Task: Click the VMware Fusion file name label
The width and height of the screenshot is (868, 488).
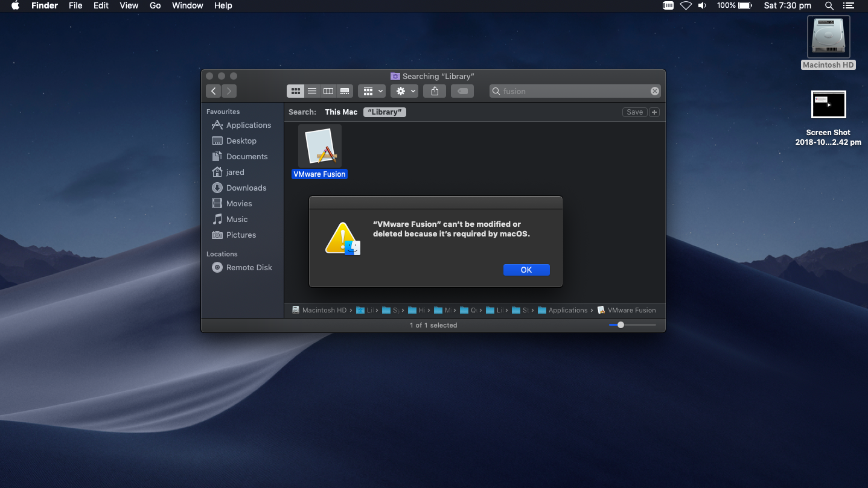Action: click(x=319, y=174)
